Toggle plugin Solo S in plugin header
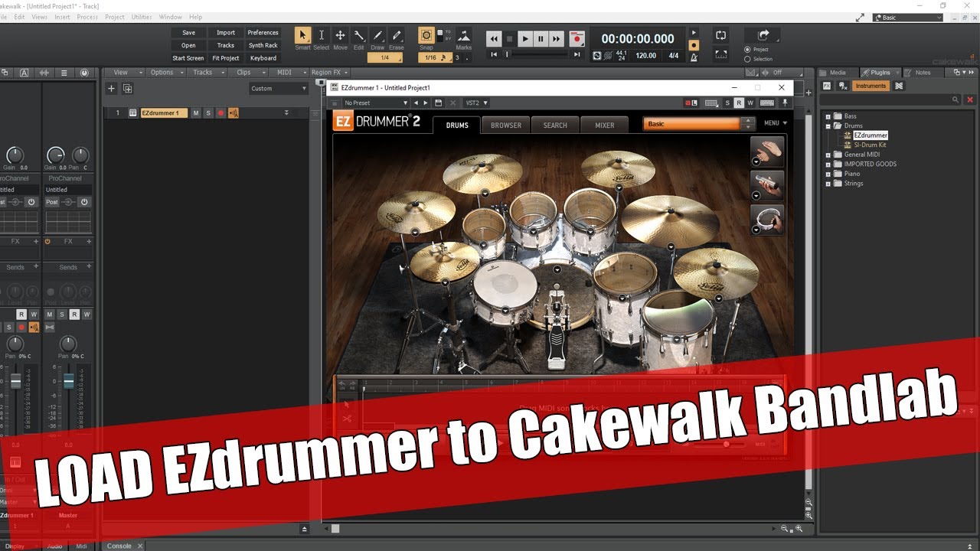Image resolution: width=980 pixels, height=551 pixels. 727,103
